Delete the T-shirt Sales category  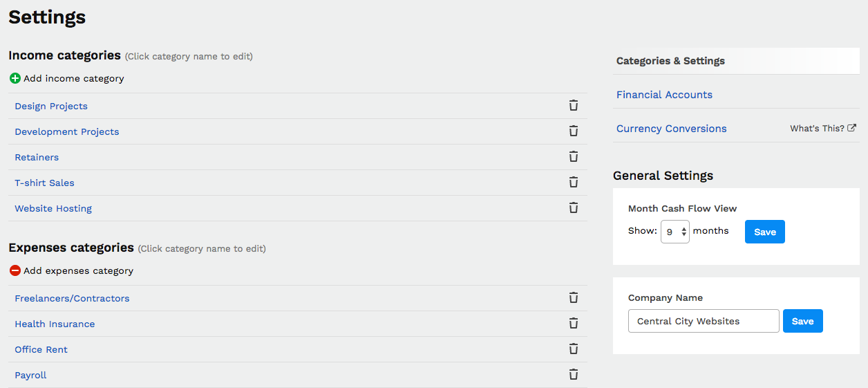coord(573,183)
